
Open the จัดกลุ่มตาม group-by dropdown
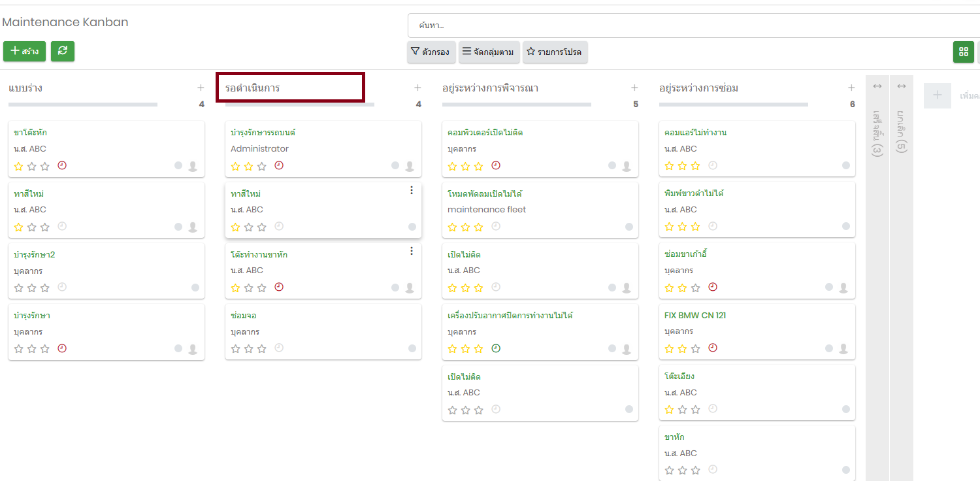[x=489, y=52]
